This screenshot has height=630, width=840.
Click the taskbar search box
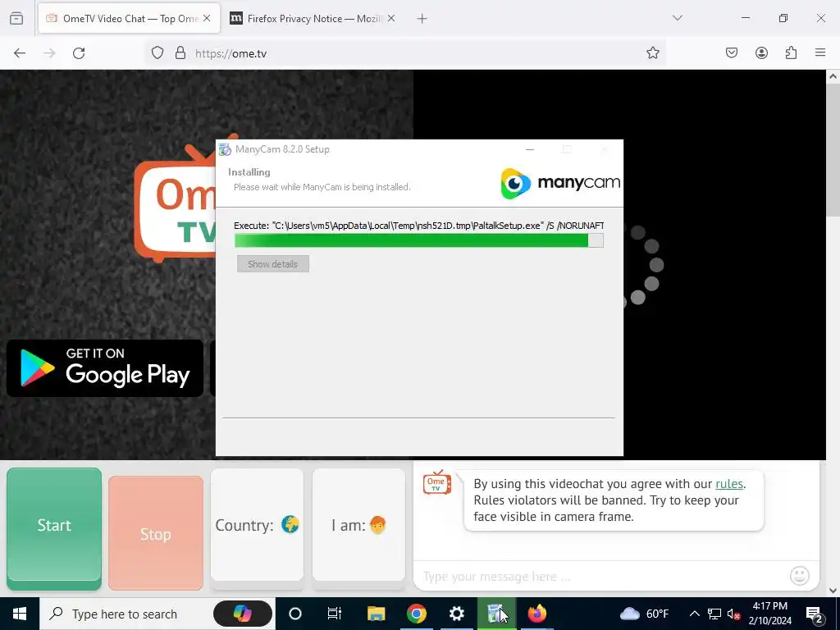(x=157, y=614)
